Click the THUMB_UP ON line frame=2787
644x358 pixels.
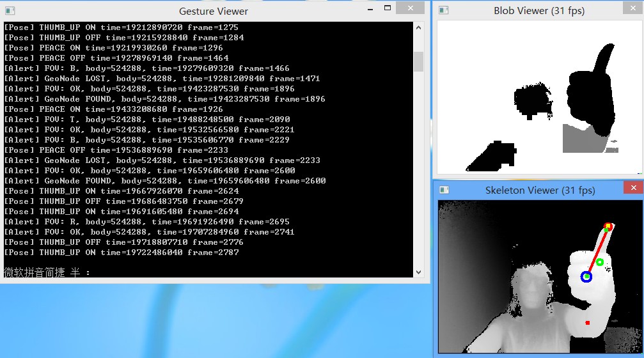122,253
